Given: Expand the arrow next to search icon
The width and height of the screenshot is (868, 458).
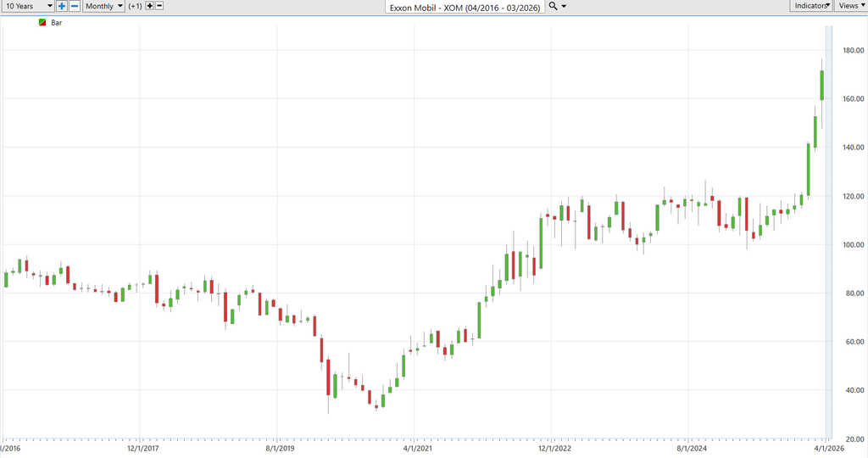Looking at the screenshot, I should click(x=565, y=6).
